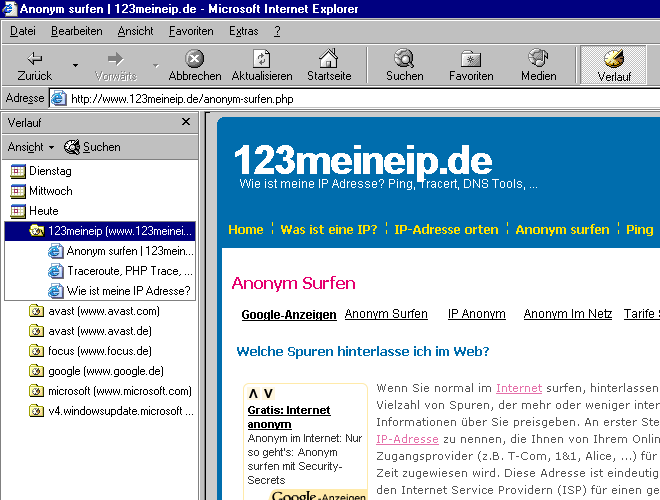Expand the Dienstag history entry

click(41, 171)
